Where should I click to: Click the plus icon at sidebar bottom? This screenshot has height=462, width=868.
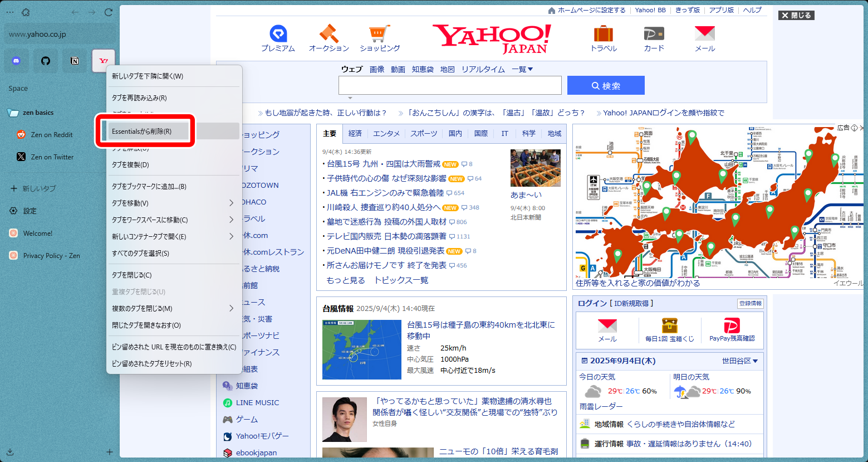coord(110,452)
